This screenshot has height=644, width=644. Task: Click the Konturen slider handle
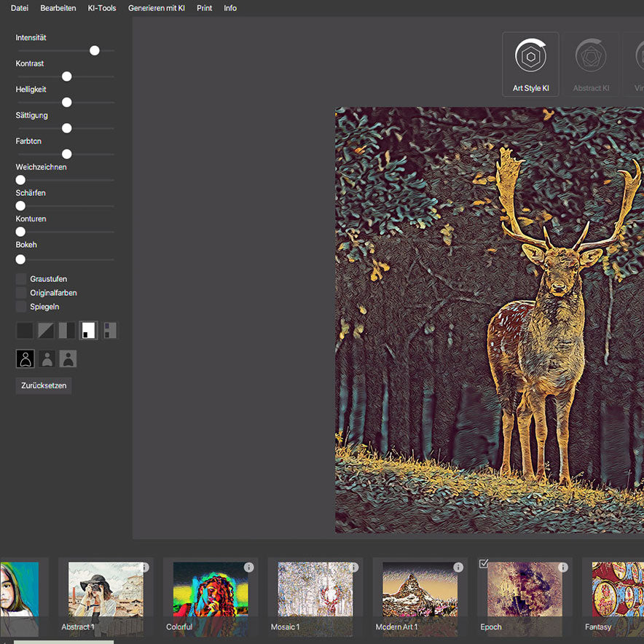[x=20, y=232]
